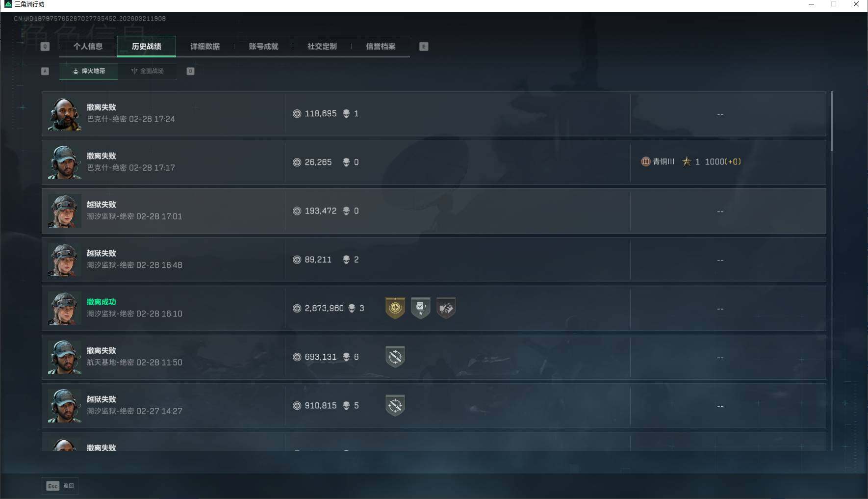Click the E key next-tab icon

pos(424,47)
